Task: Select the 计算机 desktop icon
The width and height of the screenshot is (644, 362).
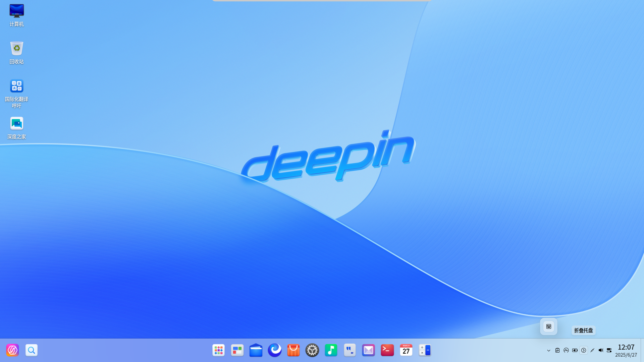Action: pyautogui.click(x=17, y=15)
